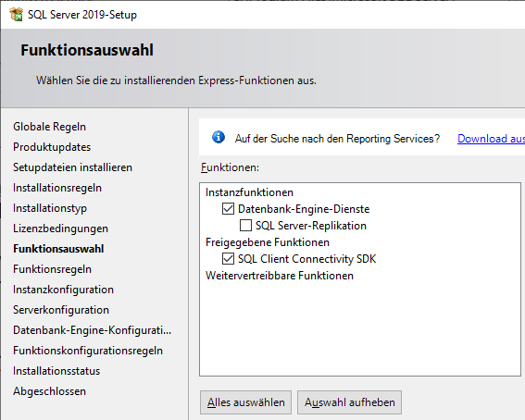Select the SQL Server-Replikation label
The height and width of the screenshot is (420, 525).
(x=311, y=226)
